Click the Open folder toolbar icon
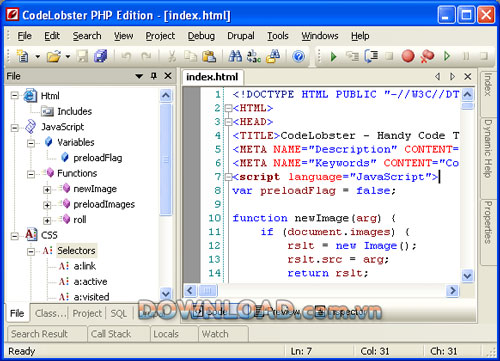The width and height of the screenshot is (500, 361). (54, 56)
